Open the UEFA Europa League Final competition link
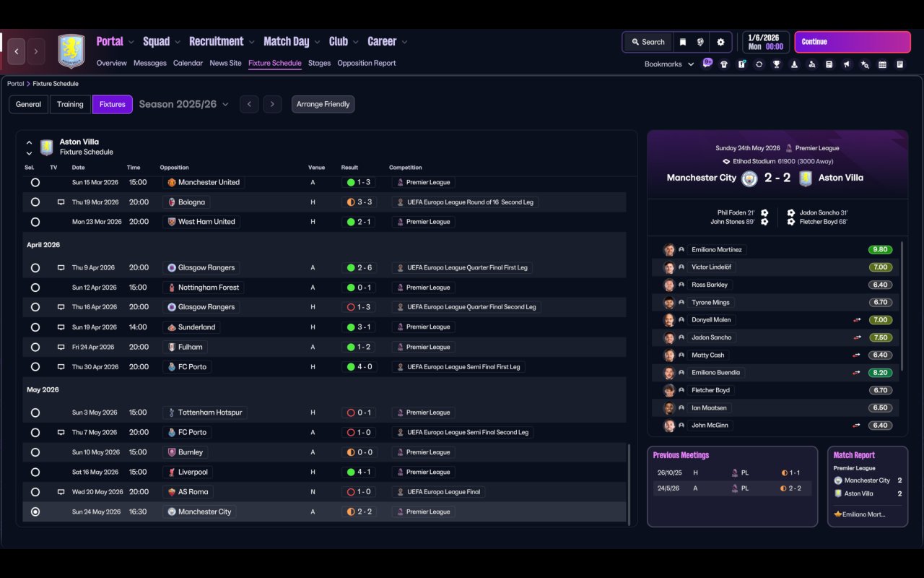The image size is (924, 578). 438,492
